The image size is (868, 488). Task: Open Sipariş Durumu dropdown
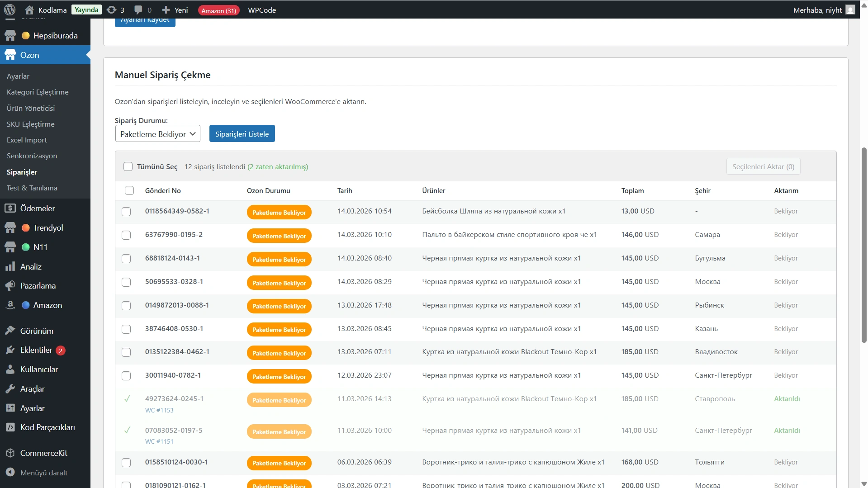(157, 134)
